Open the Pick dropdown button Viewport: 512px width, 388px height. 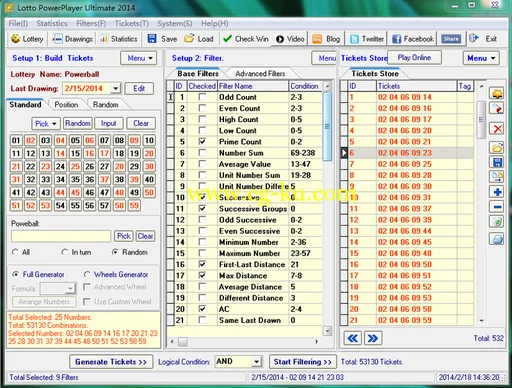(x=46, y=123)
